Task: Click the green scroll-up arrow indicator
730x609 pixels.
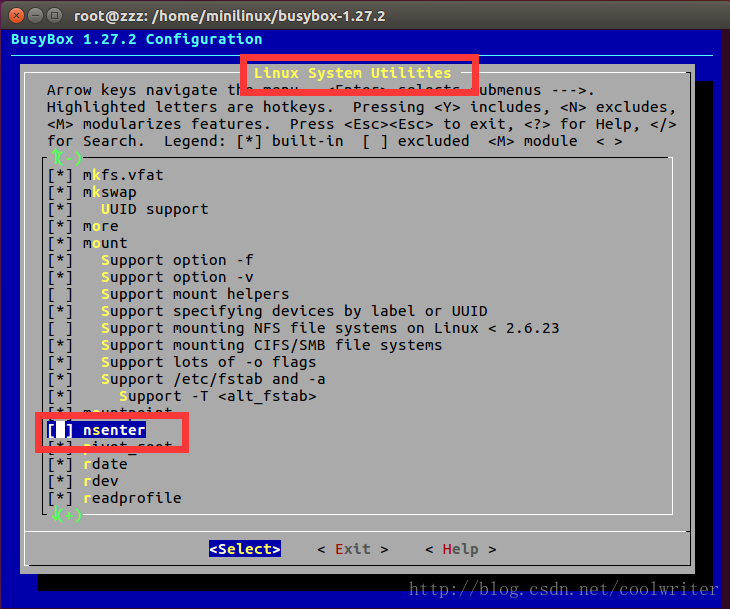Action: pyautogui.click(x=67, y=158)
